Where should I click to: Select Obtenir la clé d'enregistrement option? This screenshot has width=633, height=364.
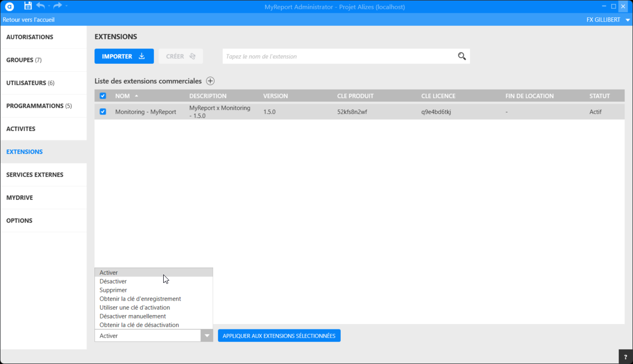pyautogui.click(x=140, y=299)
